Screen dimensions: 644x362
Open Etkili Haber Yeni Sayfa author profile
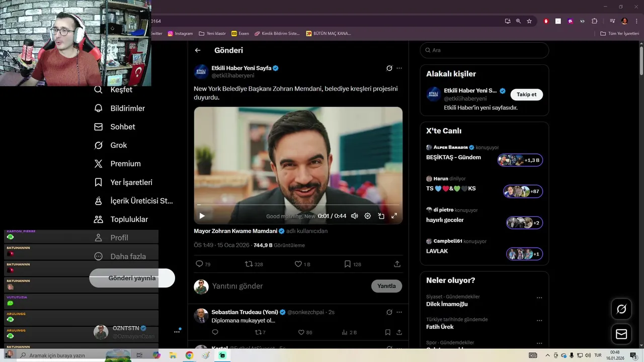(242, 68)
